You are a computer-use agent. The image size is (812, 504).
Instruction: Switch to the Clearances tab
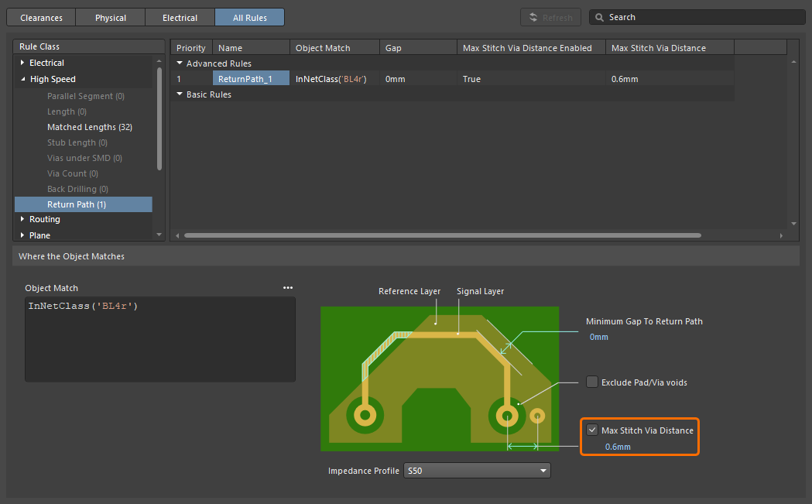[x=41, y=17]
